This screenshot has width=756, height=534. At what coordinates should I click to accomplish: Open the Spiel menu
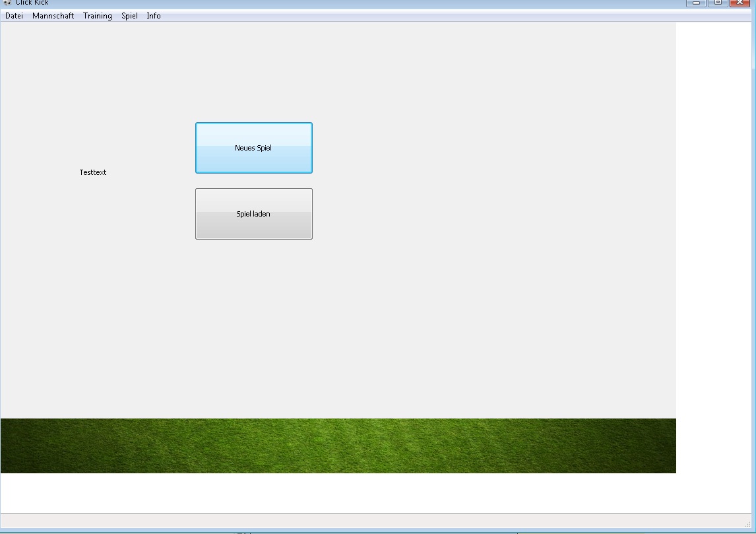pos(129,16)
